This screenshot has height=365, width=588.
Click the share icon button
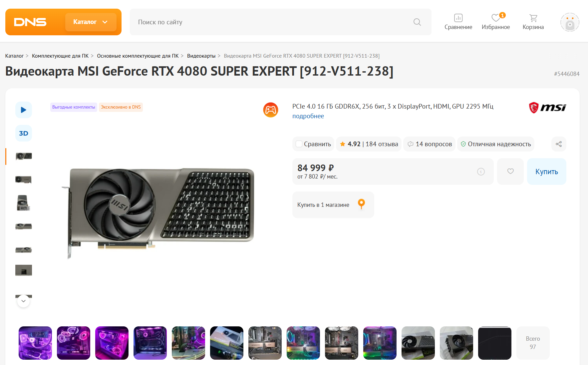559,144
